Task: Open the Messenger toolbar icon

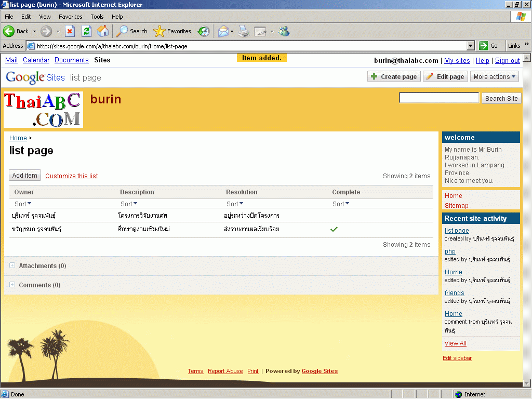Action: tap(284, 31)
